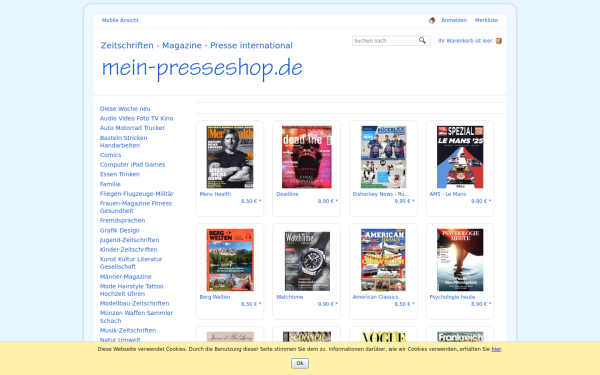
Task: Open the Comics category
Action: tap(111, 155)
